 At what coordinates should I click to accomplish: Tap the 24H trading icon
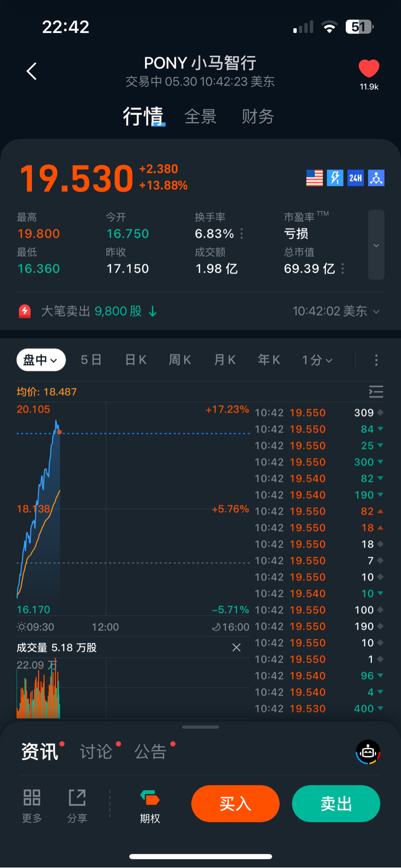click(x=356, y=178)
